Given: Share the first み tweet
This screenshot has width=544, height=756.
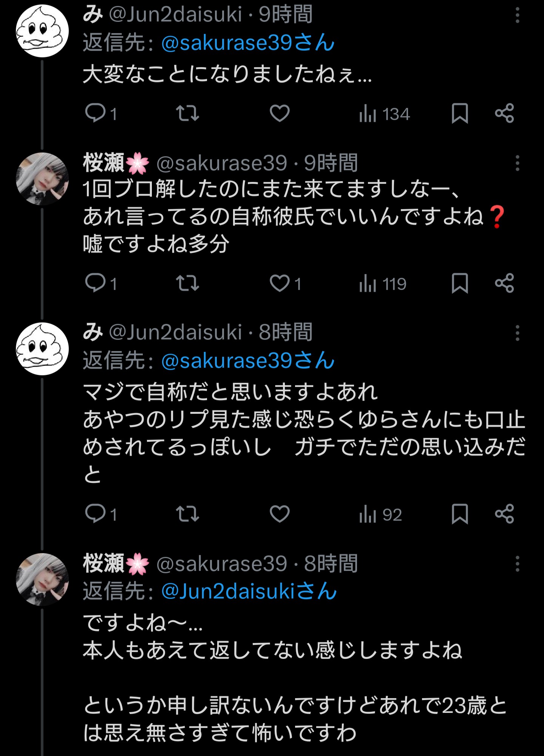Looking at the screenshot, I should (x=504, y=113).
